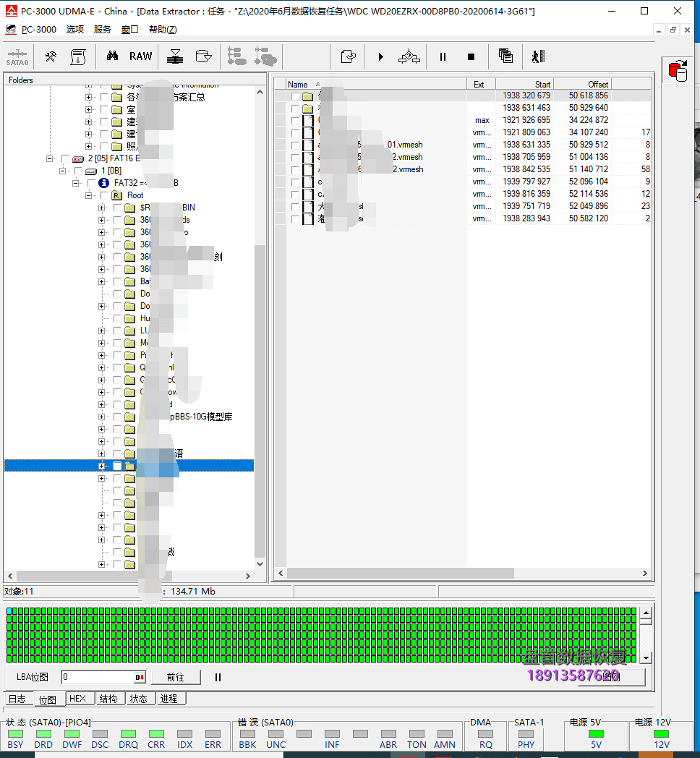
Task: Collapse the 1 [0B] drive node
Action: click(x=62, y=171)
